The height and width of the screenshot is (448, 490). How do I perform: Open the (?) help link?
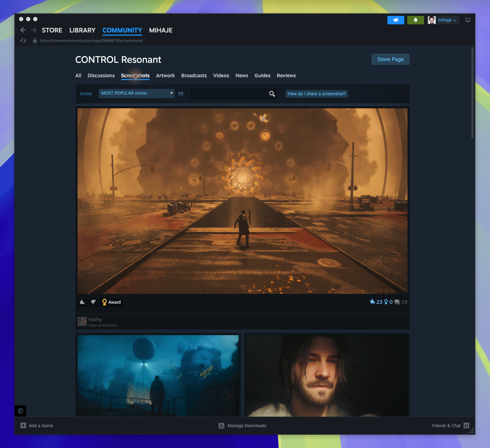point(181,94)
